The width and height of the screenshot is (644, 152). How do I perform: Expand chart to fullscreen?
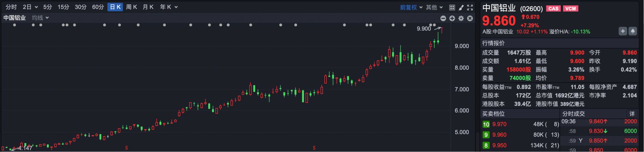pyautogui.click(x=470, y=7)
